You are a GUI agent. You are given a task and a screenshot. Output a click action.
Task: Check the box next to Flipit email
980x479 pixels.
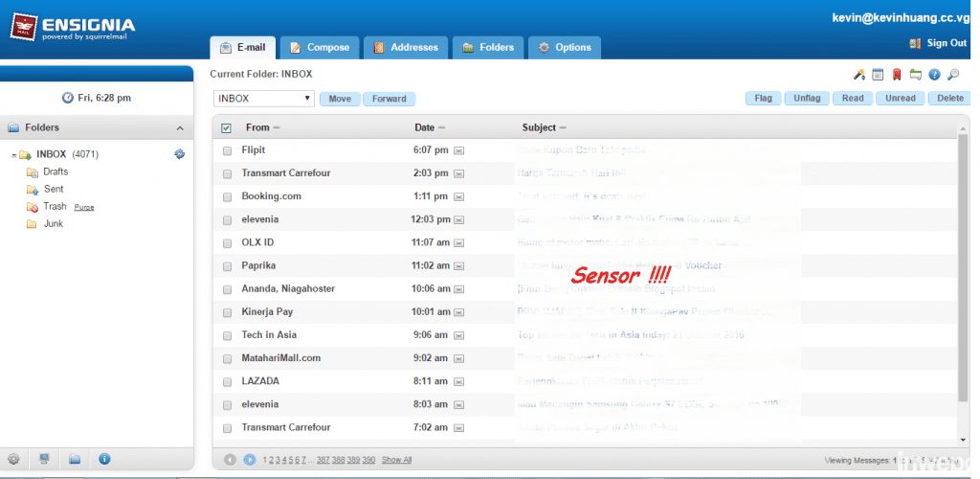click(227, 150)
